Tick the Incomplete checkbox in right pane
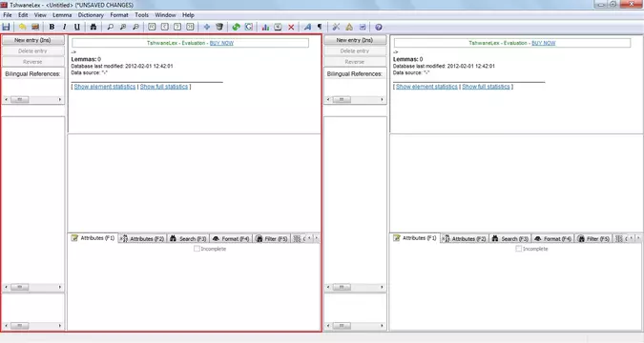The image size is (644, 343). pos(519,249)
